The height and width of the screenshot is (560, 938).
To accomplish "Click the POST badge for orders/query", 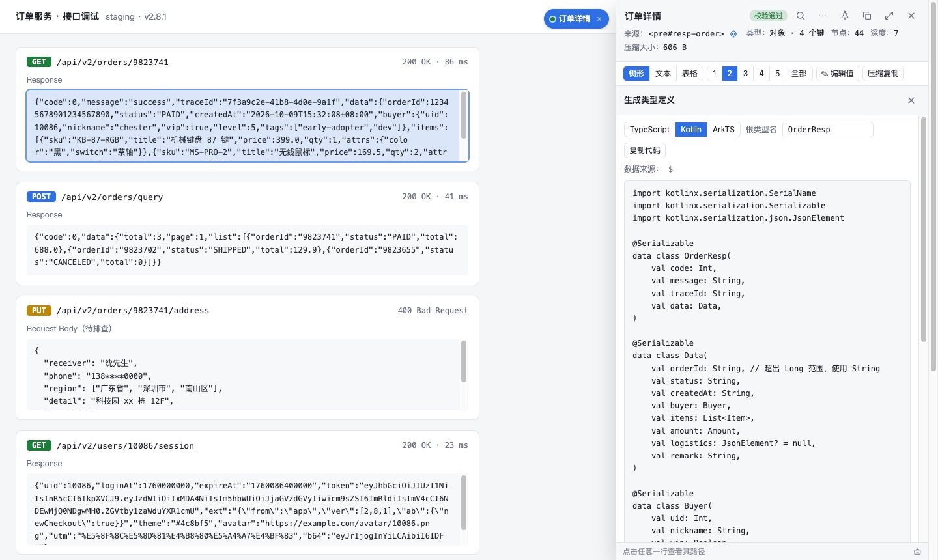I will tap(41, 197).
